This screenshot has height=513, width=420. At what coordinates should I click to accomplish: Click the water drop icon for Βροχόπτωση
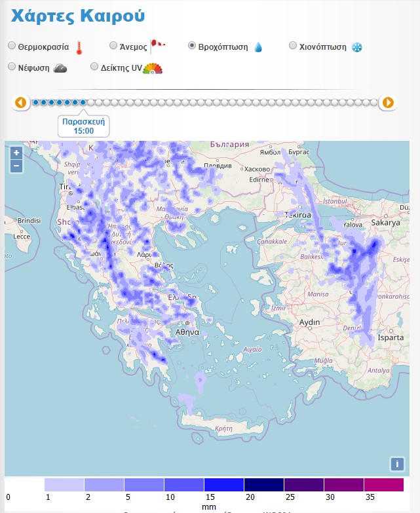coord(258,47)
